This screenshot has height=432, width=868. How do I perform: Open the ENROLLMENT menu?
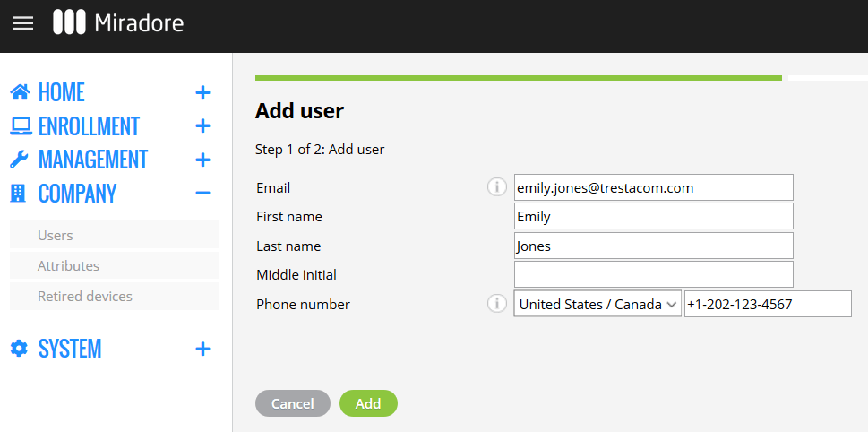pyautogui.click(x=89, y=126)
